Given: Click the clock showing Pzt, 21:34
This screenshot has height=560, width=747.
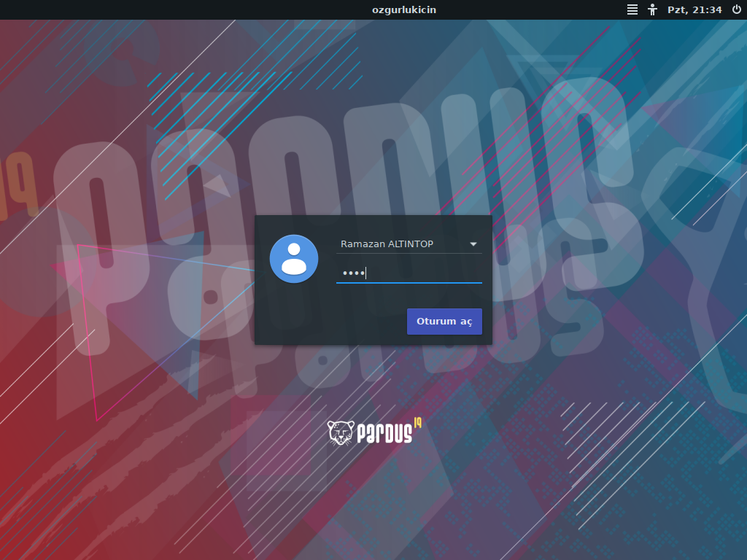Looking at the screenshot, I should [694, 9].
